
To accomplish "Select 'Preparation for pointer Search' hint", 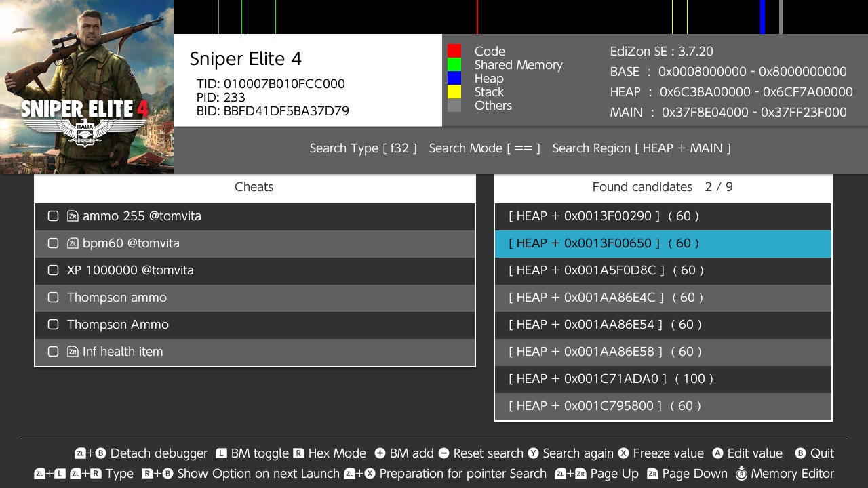I will coord(463,474).
